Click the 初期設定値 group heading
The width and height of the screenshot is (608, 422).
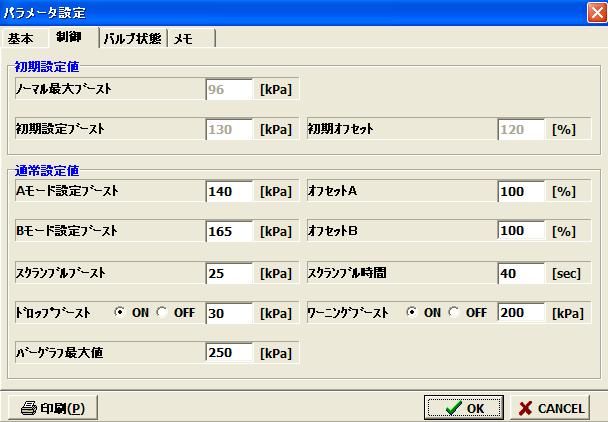(x=47, y=67)
